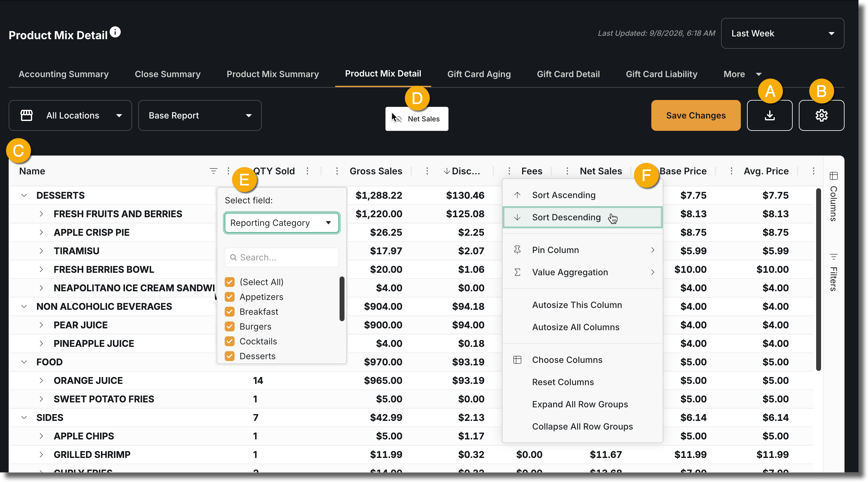Open the More tabs dropdown
868x482 pixels.
coord(743,74)
